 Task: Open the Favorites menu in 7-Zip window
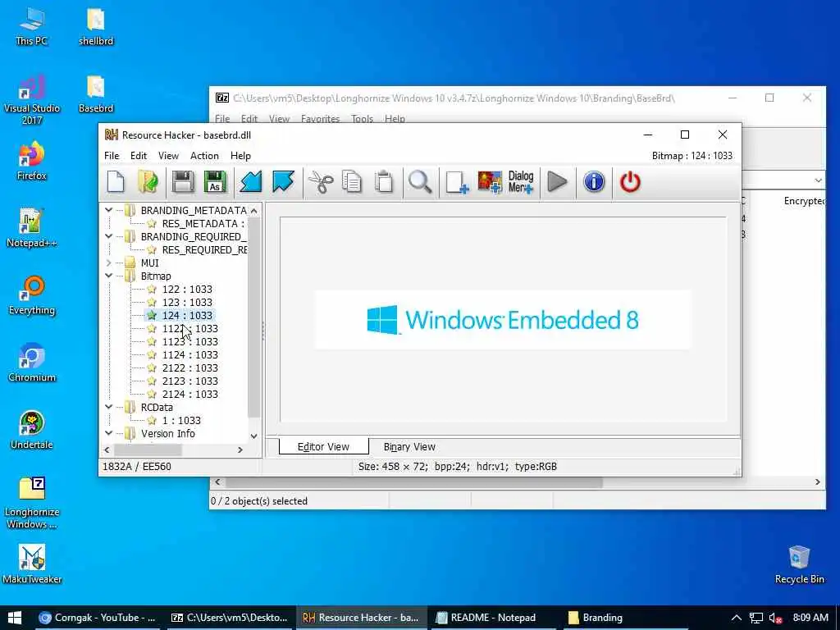[x=321, y=119]
